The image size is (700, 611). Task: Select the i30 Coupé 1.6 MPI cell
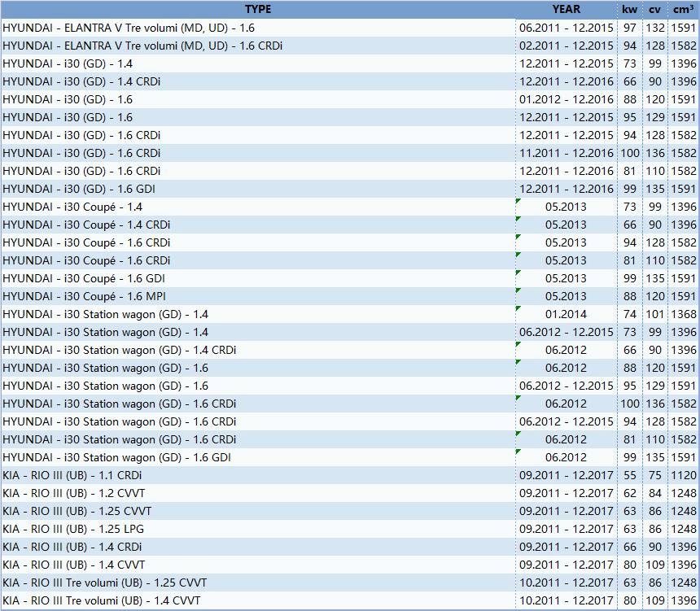click(x=84, y=296)
